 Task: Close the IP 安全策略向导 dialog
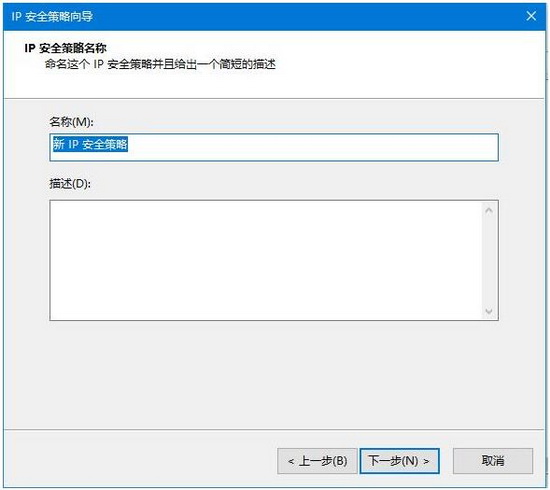(531, 16)
